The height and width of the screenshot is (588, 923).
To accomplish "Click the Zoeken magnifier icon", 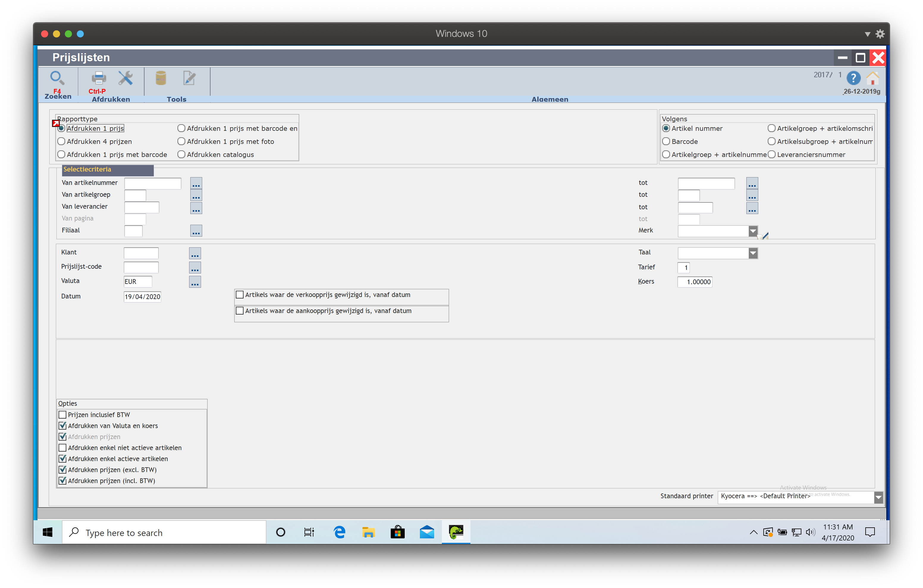I will coord(57,78).
